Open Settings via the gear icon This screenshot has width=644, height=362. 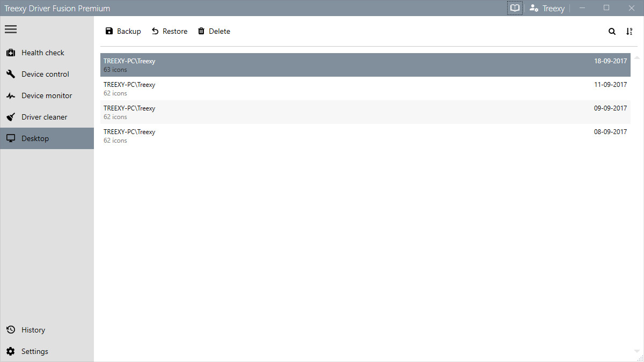pos(11,351)
